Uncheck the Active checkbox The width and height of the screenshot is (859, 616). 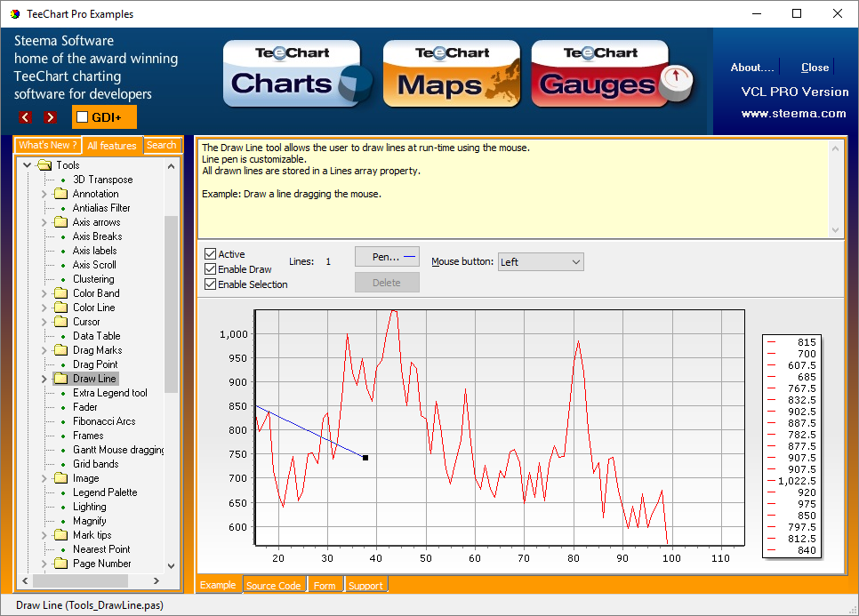(210, 253)
